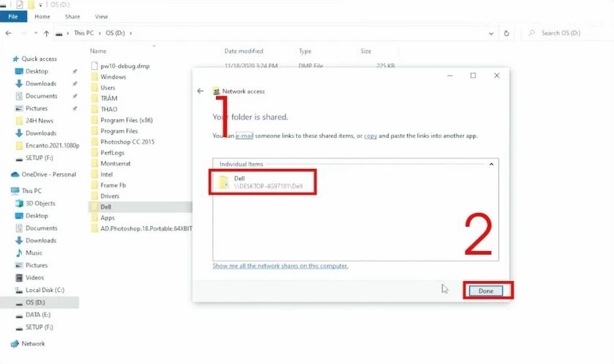This screenshot has width=614, height=364.
Task: Sort by the Size column header
Action: point(366,51)
